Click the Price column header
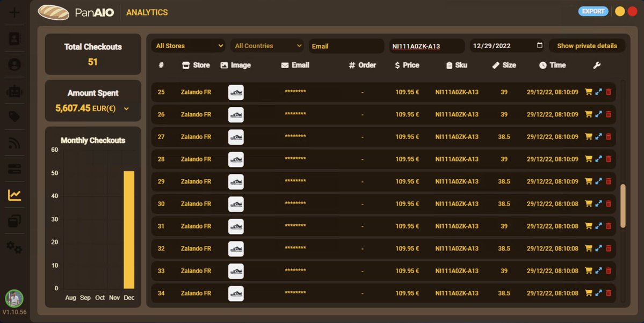The height and width of the screenshot is (323, 644). (x=407, y=65)
